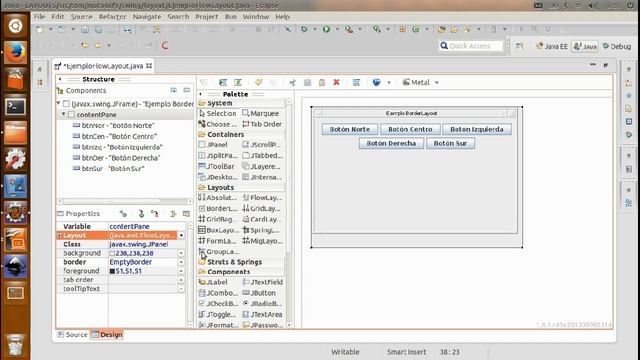Expand the Layout property row
The image size is (640, 360).
tap(60, 236)
